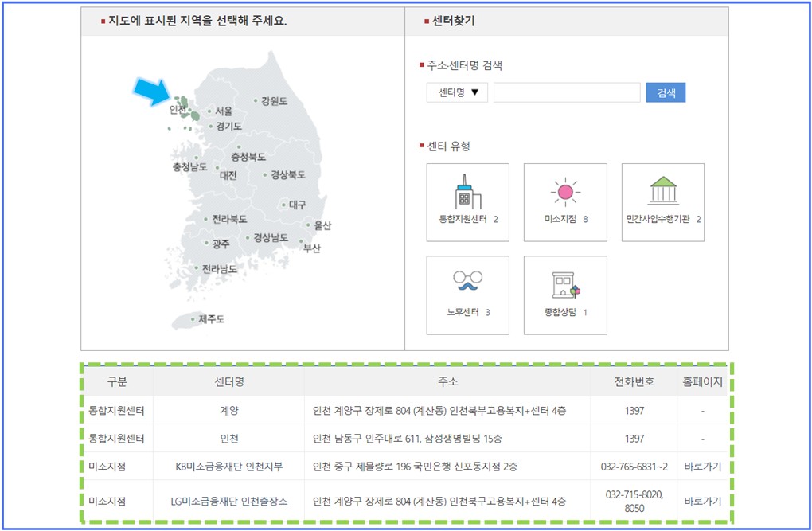Select 전라남도 region on the map
Viewport: 812px width, 531px height.
(219, 269)
